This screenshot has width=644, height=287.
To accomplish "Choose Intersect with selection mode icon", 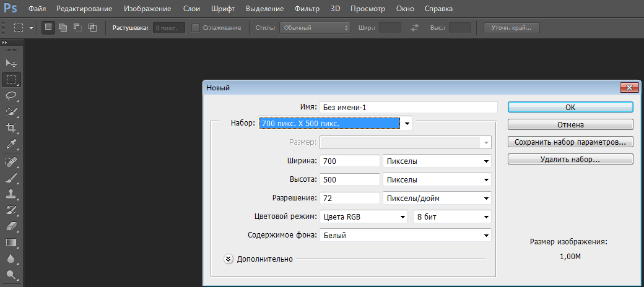I will tap(92, 27).
